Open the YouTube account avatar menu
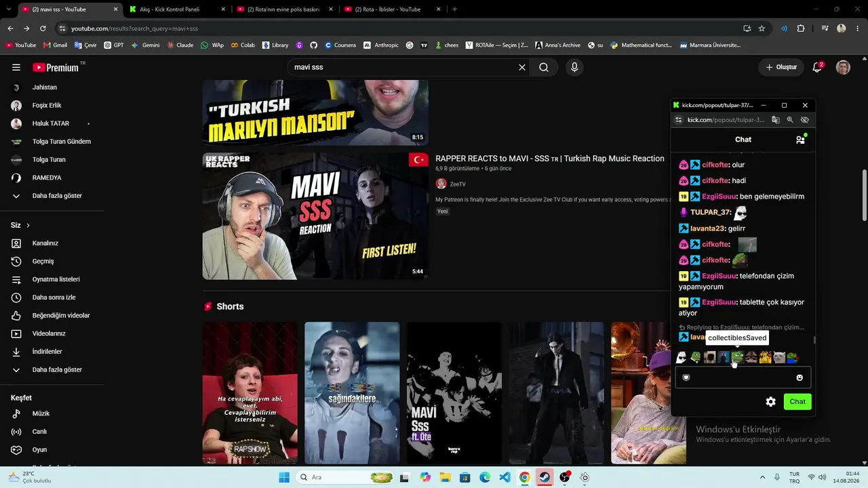 pos(843,68)
